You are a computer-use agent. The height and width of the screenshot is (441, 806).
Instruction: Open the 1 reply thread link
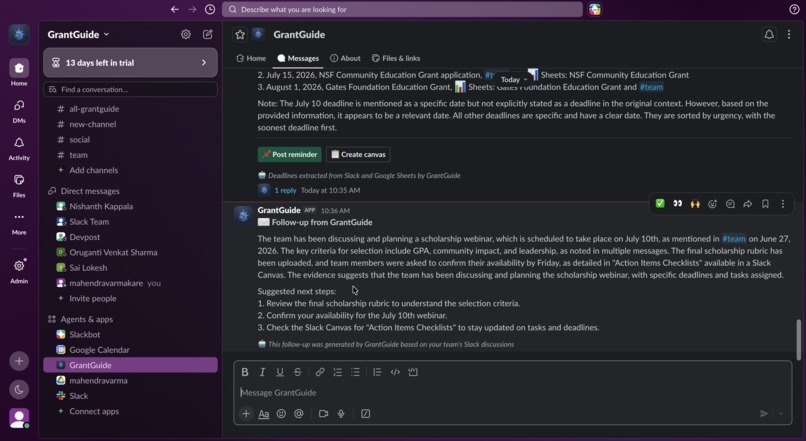coord(285,190)
